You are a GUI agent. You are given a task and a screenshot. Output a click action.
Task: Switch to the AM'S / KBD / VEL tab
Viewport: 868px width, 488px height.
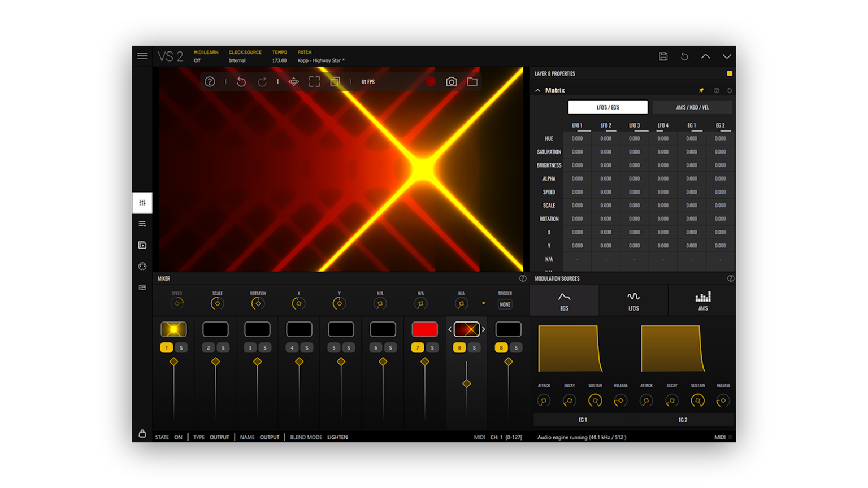pos(692,107)
